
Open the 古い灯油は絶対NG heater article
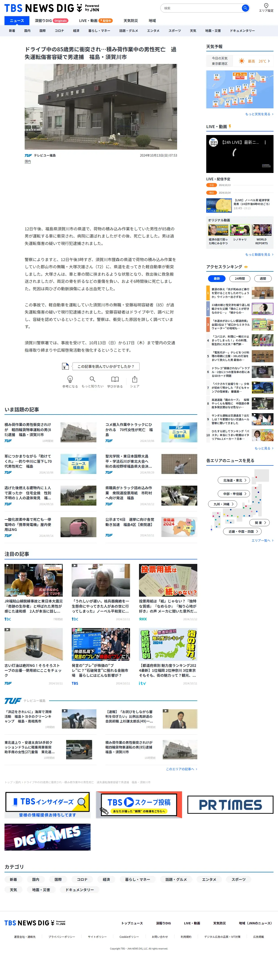point(33,657)
